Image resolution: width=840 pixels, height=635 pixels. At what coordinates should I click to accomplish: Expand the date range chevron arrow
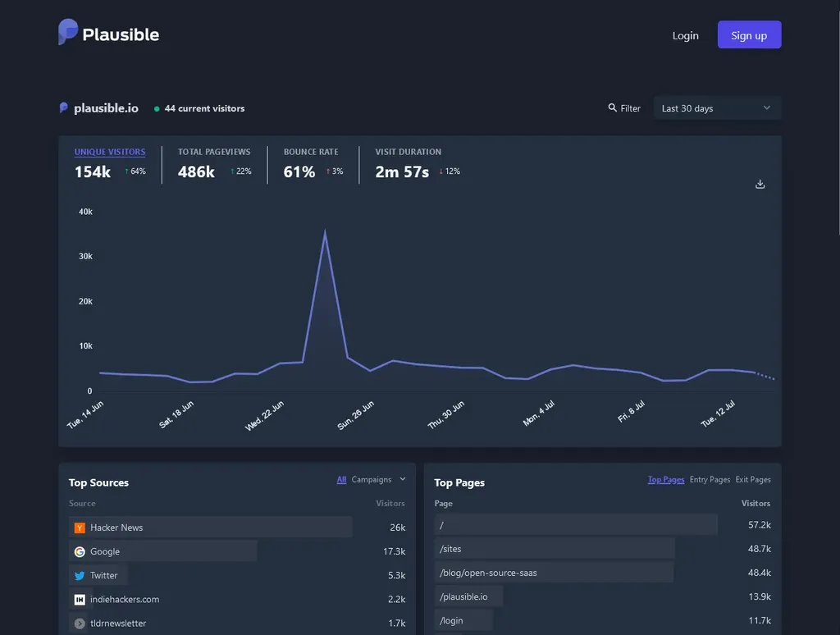click(x=767, y=107)
